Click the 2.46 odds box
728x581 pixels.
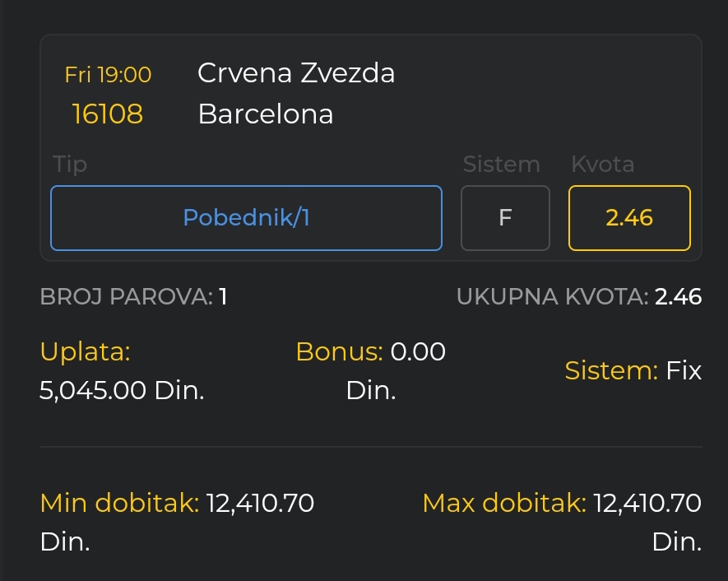pos(629,218)
